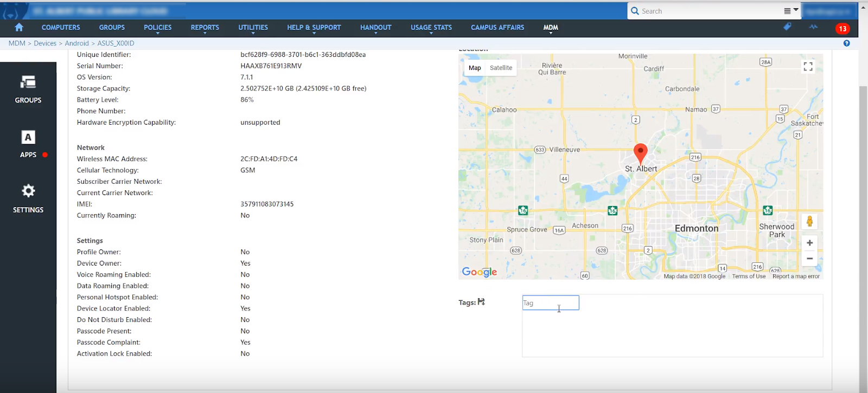Image resolution: width=868 pixels, height=393 pixels.
Task: Click the scrollbar up arrow
Action: click(863, 7)
